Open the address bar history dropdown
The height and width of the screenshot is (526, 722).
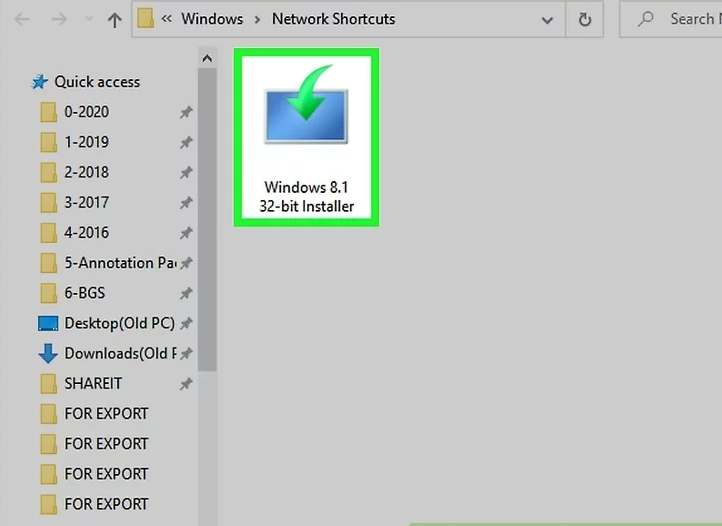tap(547, 19)
